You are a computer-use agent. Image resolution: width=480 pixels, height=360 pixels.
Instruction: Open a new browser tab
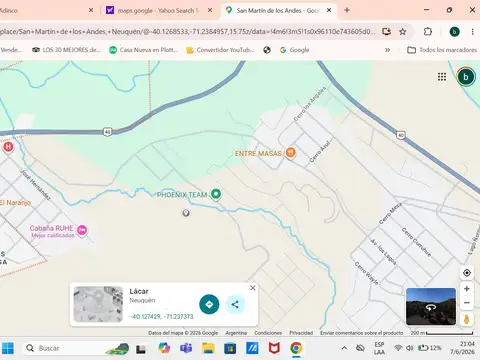(347, 10)
